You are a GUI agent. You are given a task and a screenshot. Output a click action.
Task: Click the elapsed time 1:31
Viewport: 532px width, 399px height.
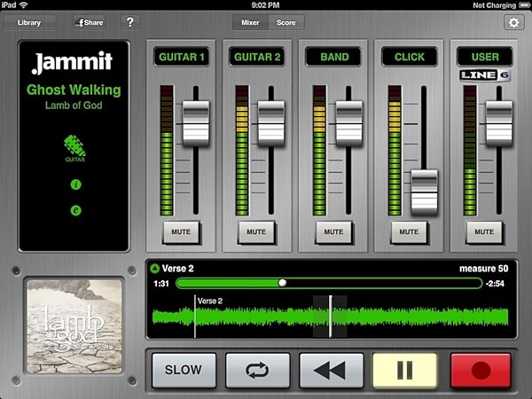point(161,284)
